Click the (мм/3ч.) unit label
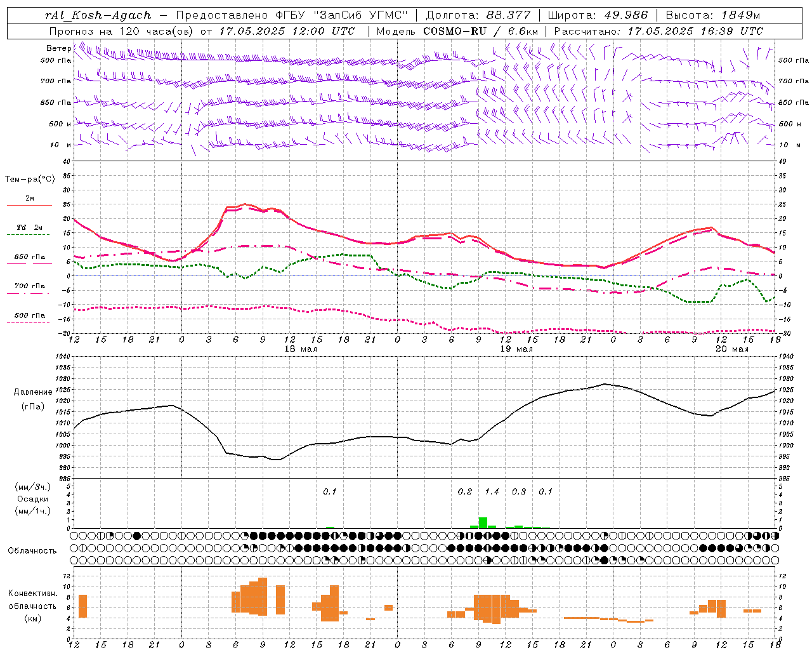 pos(33,487)
